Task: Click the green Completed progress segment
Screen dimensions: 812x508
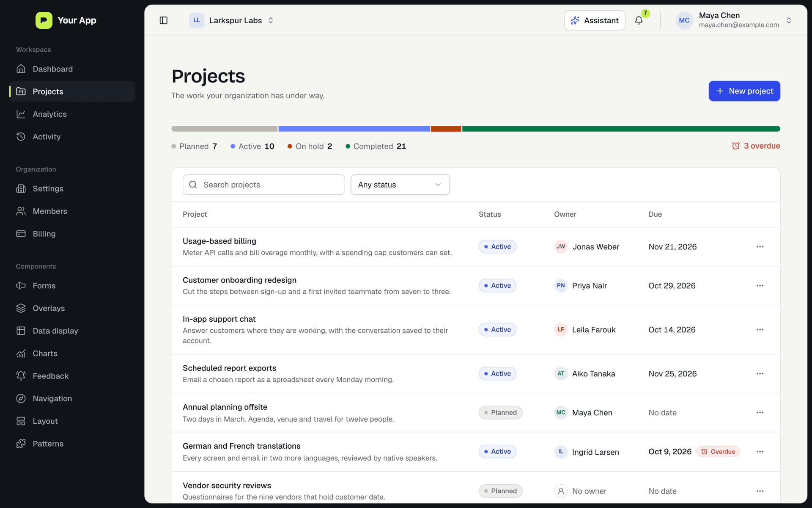Action: coord(621,129)
